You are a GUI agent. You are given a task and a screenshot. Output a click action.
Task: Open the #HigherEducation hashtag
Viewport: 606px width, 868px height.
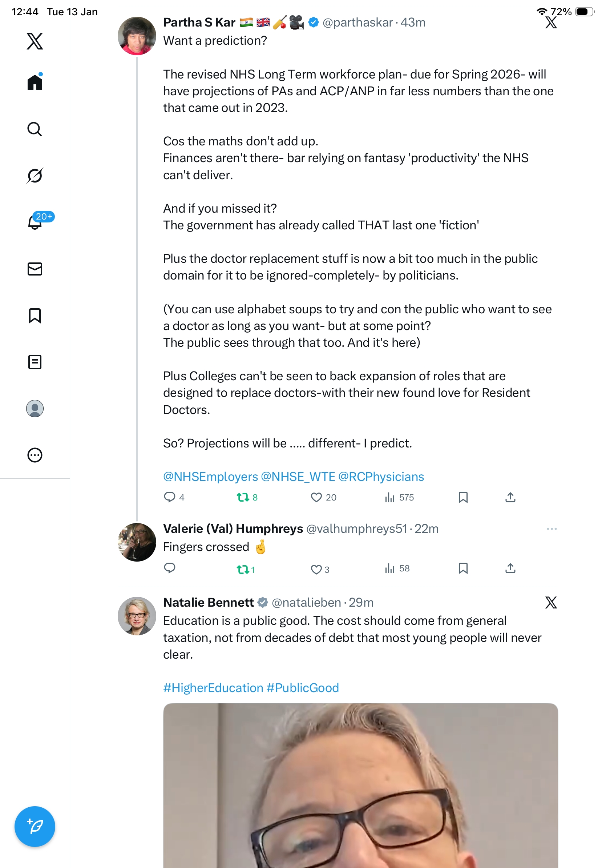(x=213, y=688)
